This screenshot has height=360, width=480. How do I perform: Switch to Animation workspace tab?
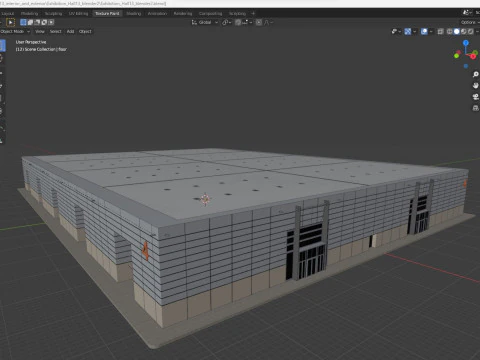(x=157, y=13)
